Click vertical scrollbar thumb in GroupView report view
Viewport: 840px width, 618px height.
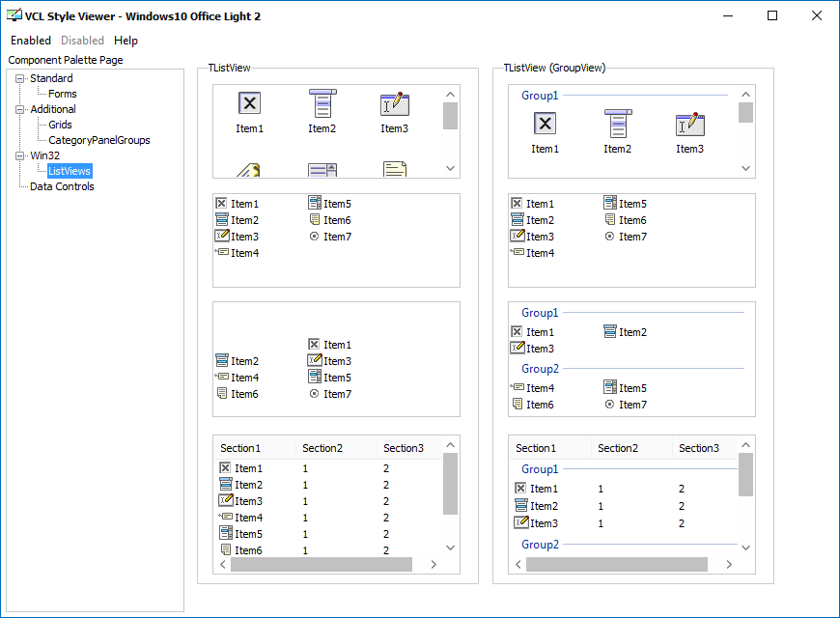pos(745,475)
